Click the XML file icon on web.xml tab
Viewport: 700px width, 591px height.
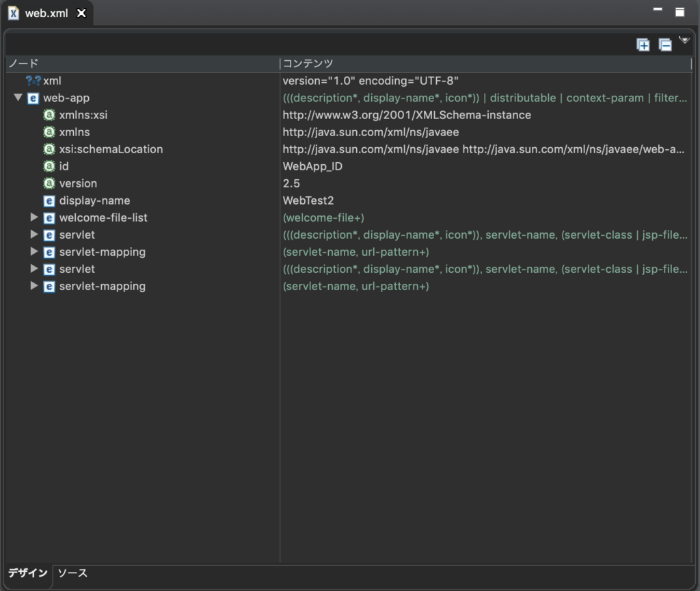[x=14, y=12]
